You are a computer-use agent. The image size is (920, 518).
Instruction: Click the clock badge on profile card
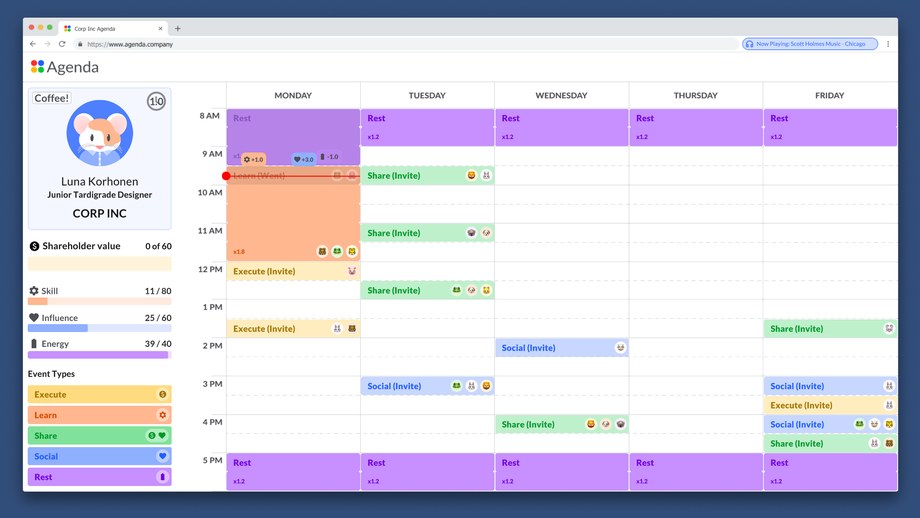(156, 101)
